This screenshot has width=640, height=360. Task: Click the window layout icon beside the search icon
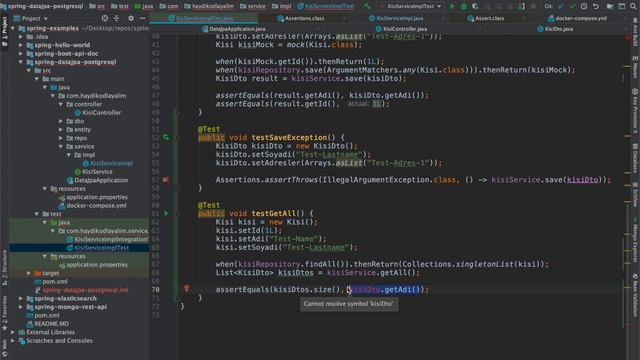[622, 6]
